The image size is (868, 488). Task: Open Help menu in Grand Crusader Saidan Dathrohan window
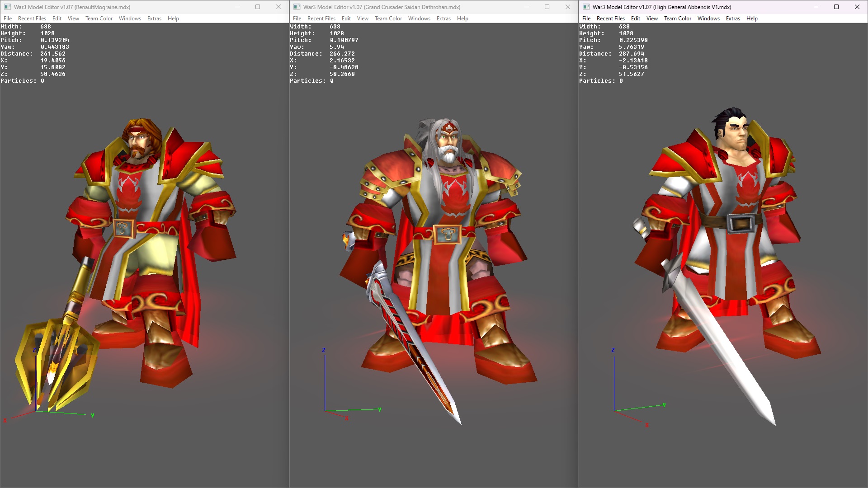coord(462,19)
